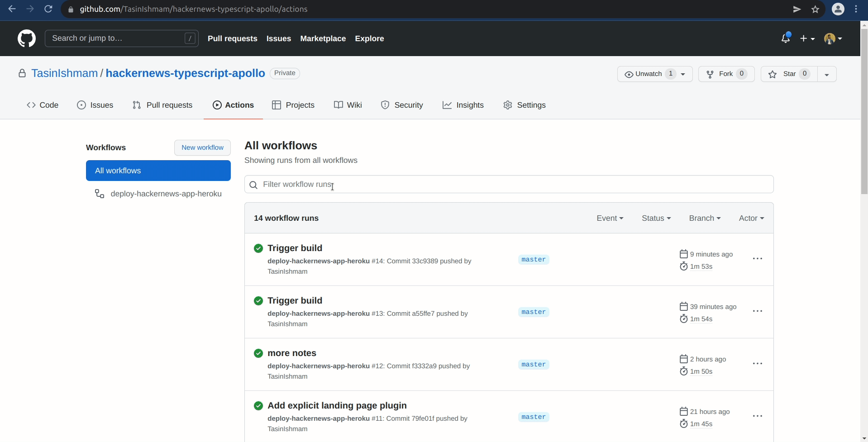Go back with browser back arrow
868x442 pixels.
pos(12,9)
